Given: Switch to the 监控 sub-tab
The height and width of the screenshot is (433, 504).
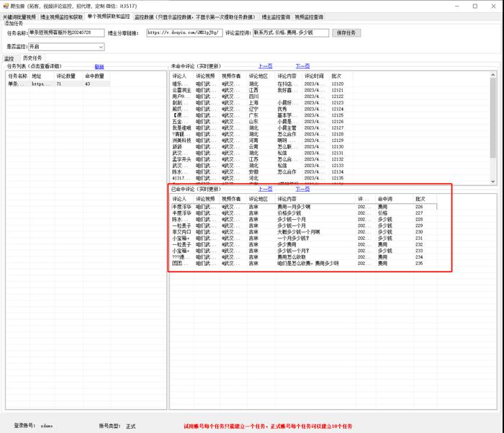Looking at the screenshot, I should (9, 58).
